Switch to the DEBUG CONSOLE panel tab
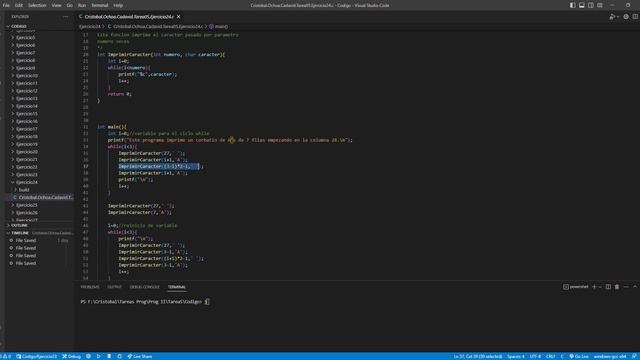Image resolution: width=640 pixels, height=360 pixels. [x=144, y=287]
